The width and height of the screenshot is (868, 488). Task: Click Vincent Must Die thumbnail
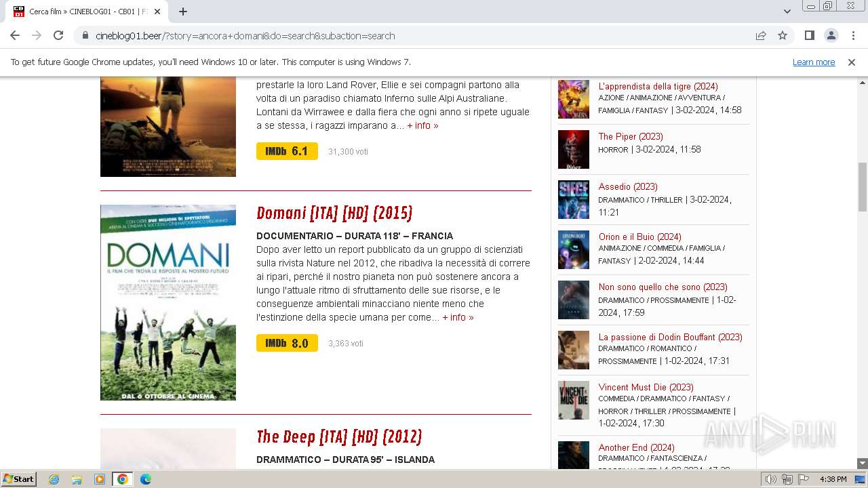(x=574, y=400)
